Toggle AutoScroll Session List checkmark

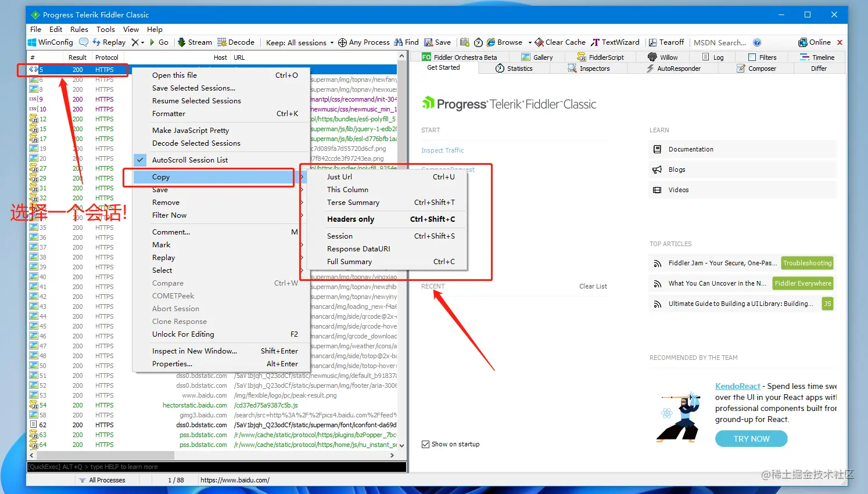click(140, 160)
